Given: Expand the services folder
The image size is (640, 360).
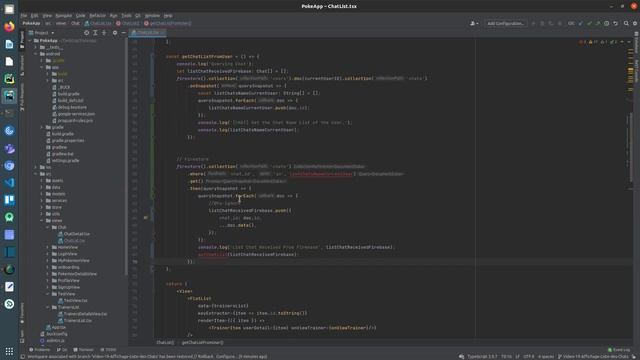Looking at the screenshot, I should 42,200.
